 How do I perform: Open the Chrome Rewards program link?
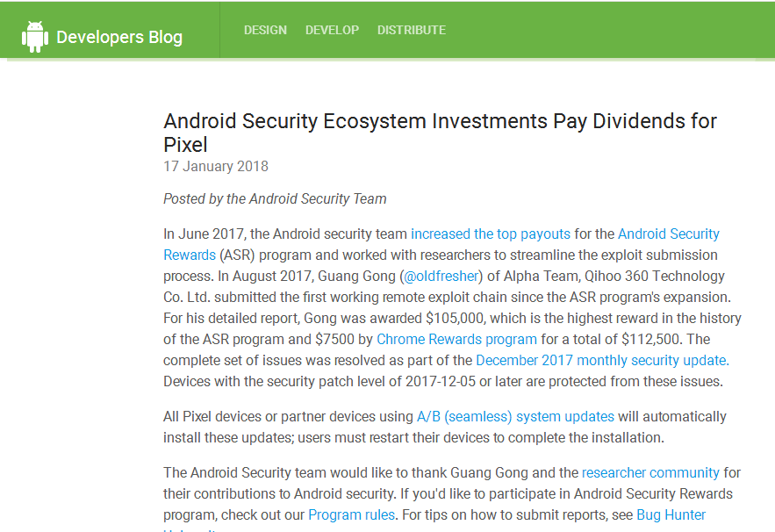(456, 339)
